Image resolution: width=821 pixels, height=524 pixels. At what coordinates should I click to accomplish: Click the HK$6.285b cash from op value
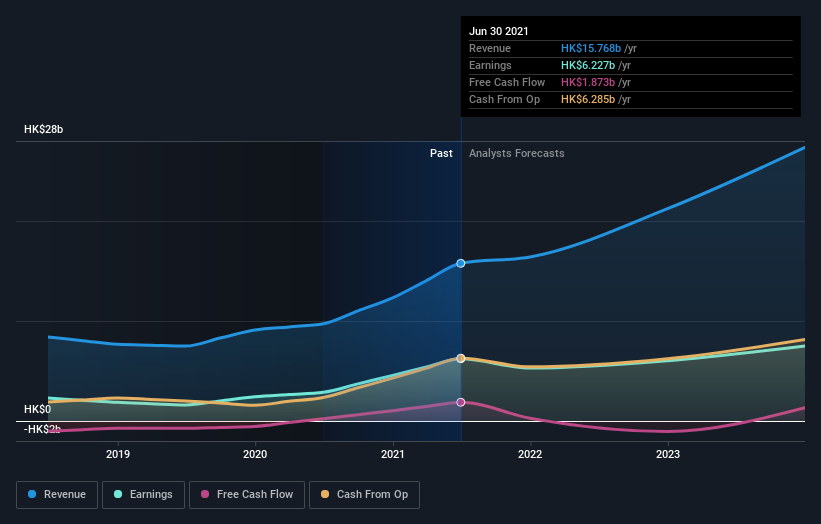tap(588, 99)
